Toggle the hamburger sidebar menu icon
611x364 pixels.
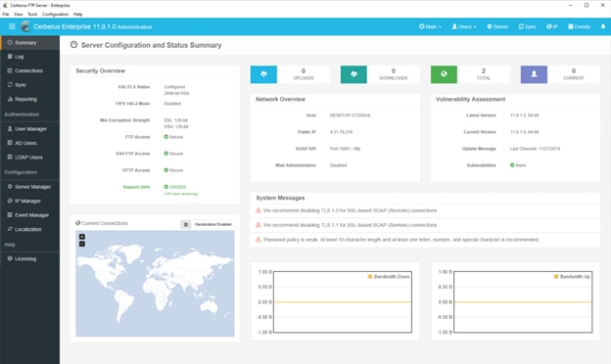12,26
